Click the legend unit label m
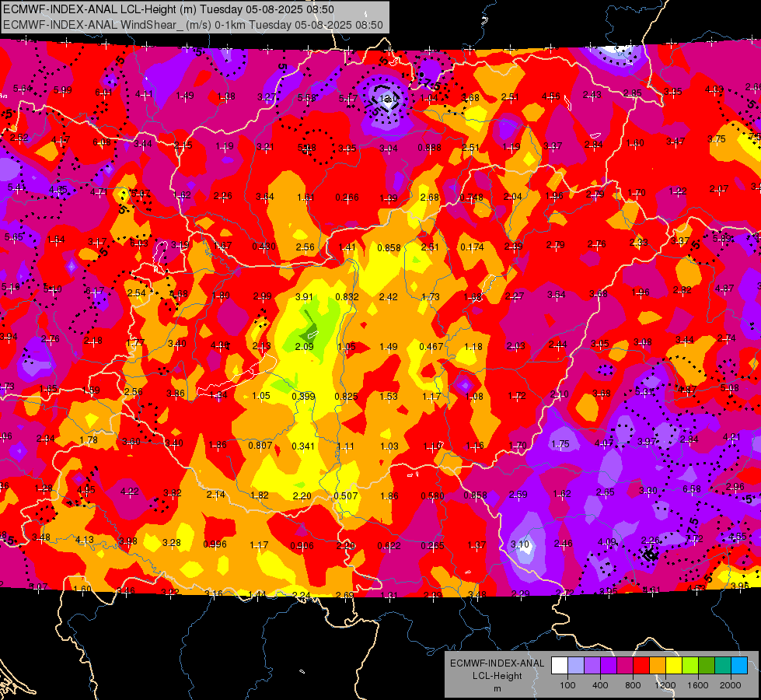Screen dimensions: 761x700 497,689
